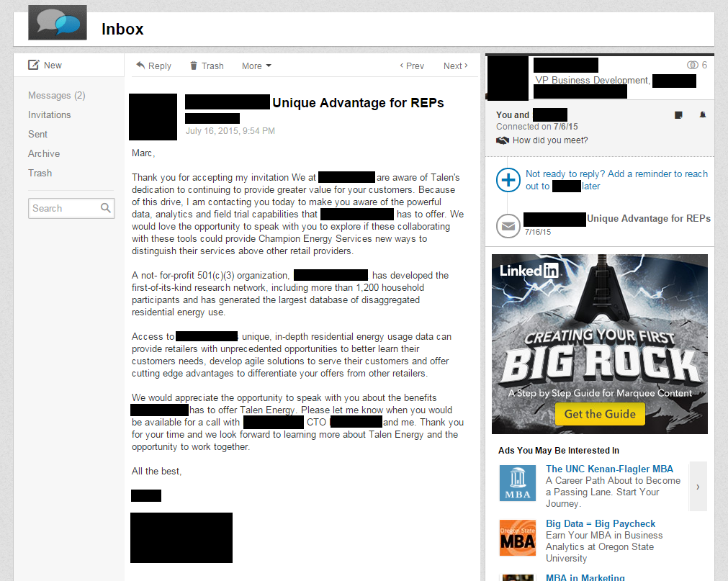Image resolution: width=728 pixels, height=581 pixels.
Task: Click the reminder bell icon
Action: 703,114
